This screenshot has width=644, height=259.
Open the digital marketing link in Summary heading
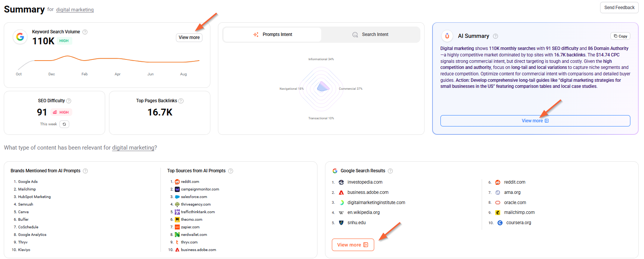75,10
